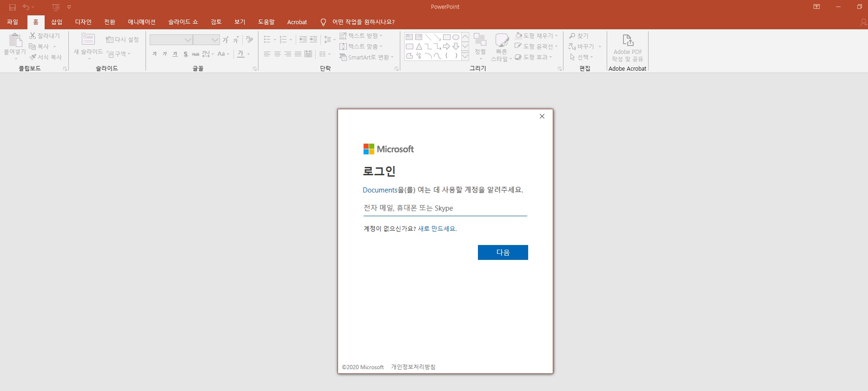868x391 pixels.
Task: Open the Quick Styles (빠른 스타일) dropdown
Action: point(502,47)
